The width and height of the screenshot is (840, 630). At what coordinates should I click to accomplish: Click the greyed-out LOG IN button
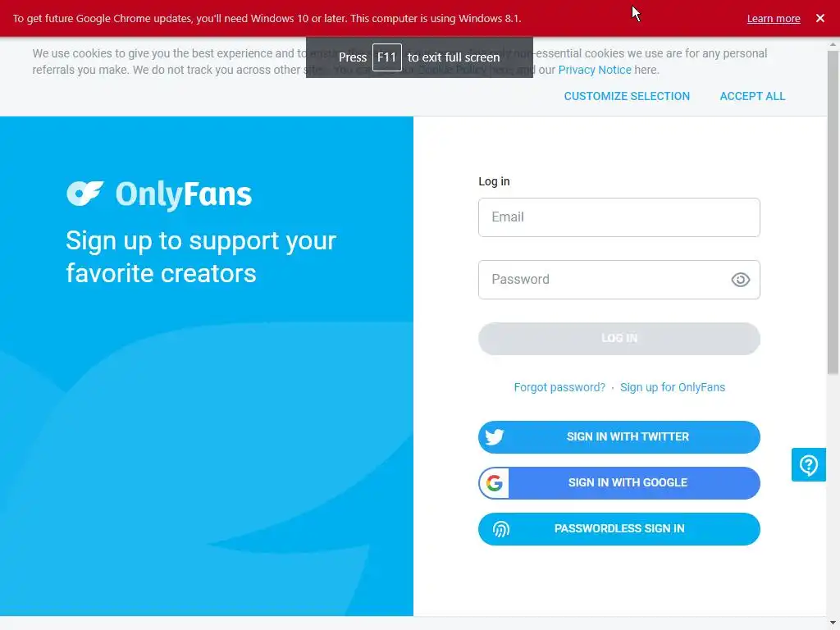coord(619,339)
